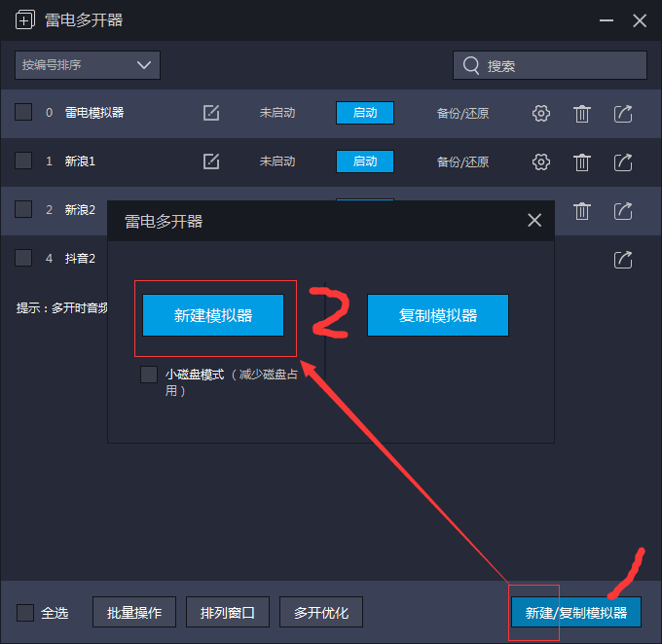Open the 批量操作 batch operations menu

tap(134, 612)
